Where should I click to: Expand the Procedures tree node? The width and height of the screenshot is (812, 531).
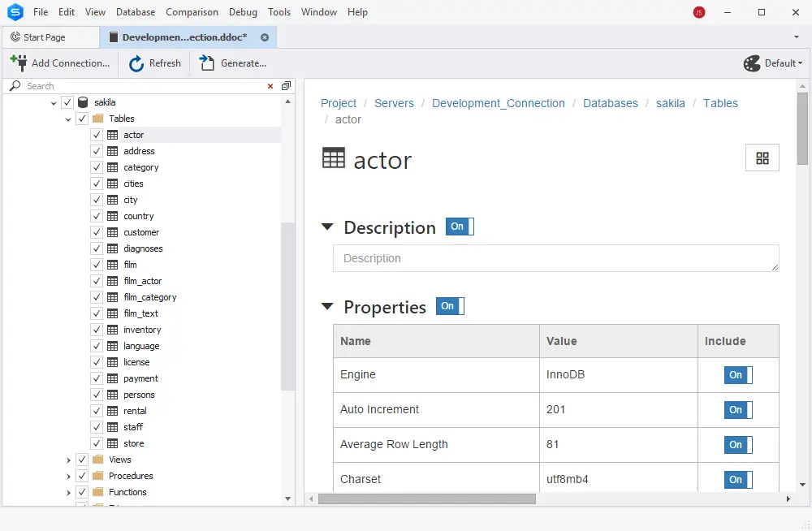[68, 476]
